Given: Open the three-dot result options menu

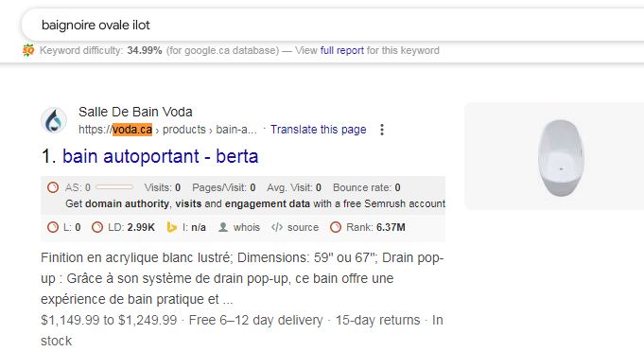Looking at the screenshot, I should (x=382, y=130).
